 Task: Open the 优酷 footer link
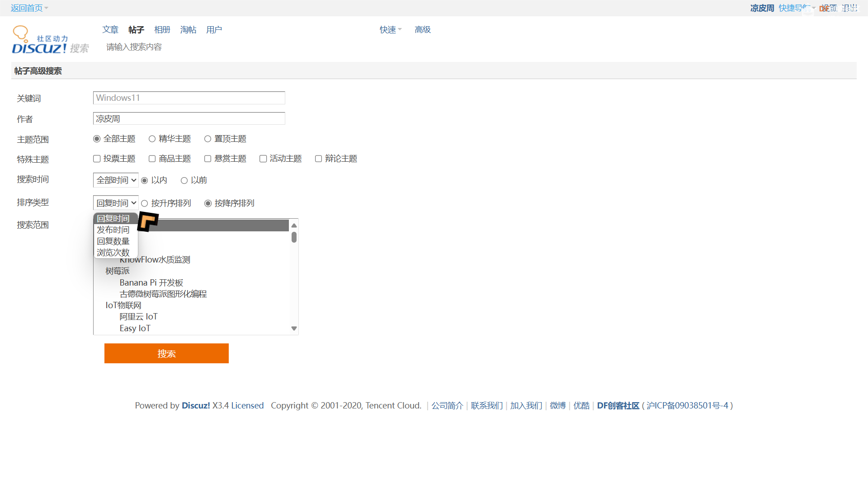[581, 406]
